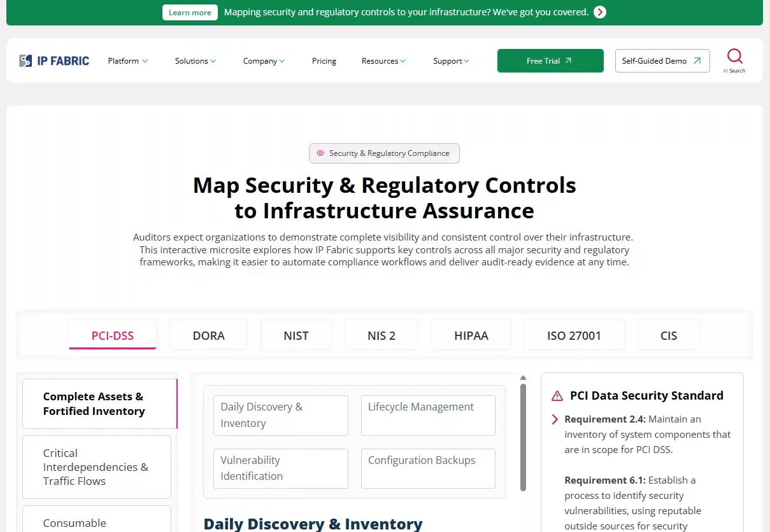Click the Learn more button in the banner
Image resolution: width=770 pixels, height=532 pixels.
coord(190,13)
